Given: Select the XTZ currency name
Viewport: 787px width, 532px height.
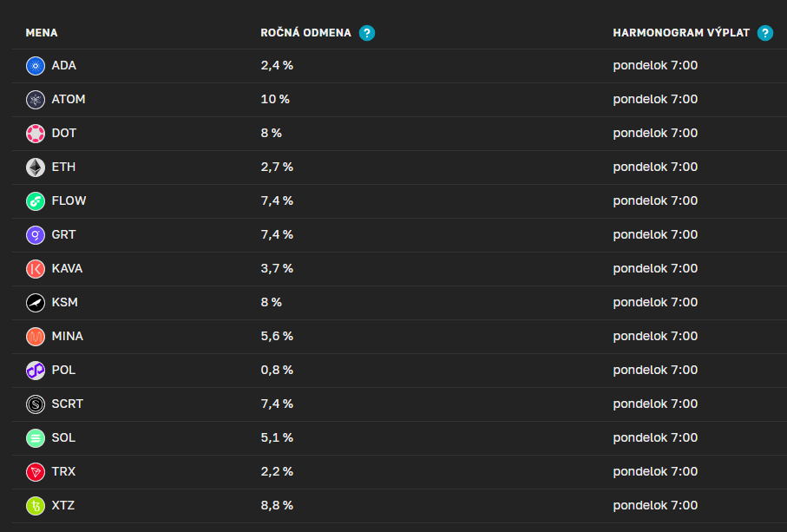Looking at the screenshot, I should click(63, 506).
